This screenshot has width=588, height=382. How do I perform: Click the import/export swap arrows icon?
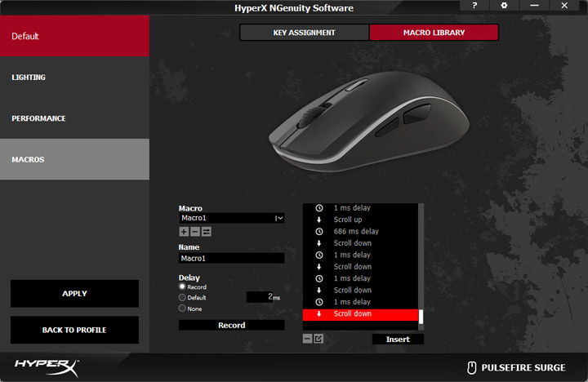207,232
